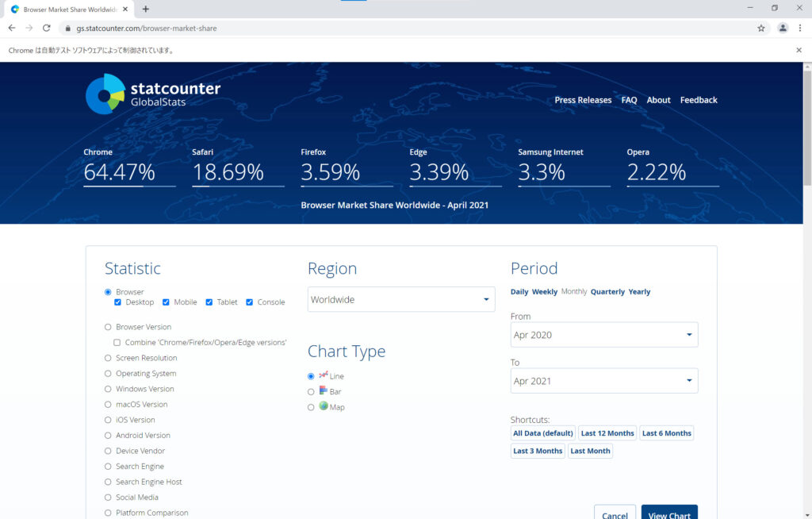Click the Safari 18.69% statistic

[x=238, y=167]
